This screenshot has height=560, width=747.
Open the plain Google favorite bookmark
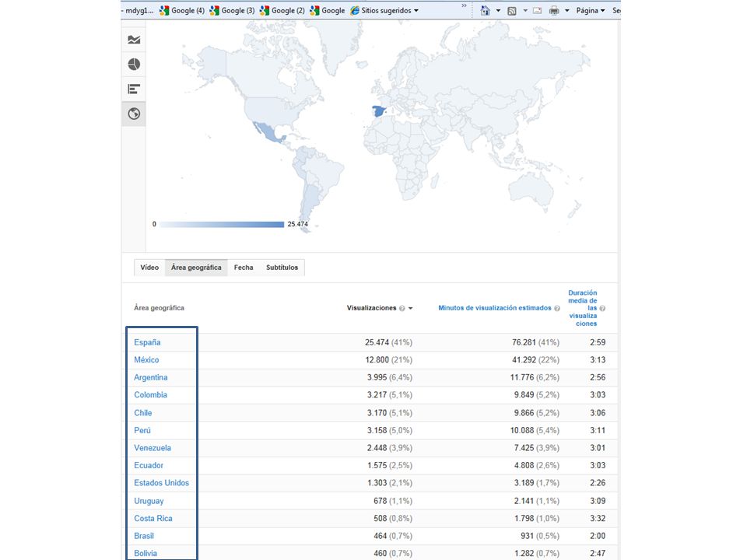[328, 10]
